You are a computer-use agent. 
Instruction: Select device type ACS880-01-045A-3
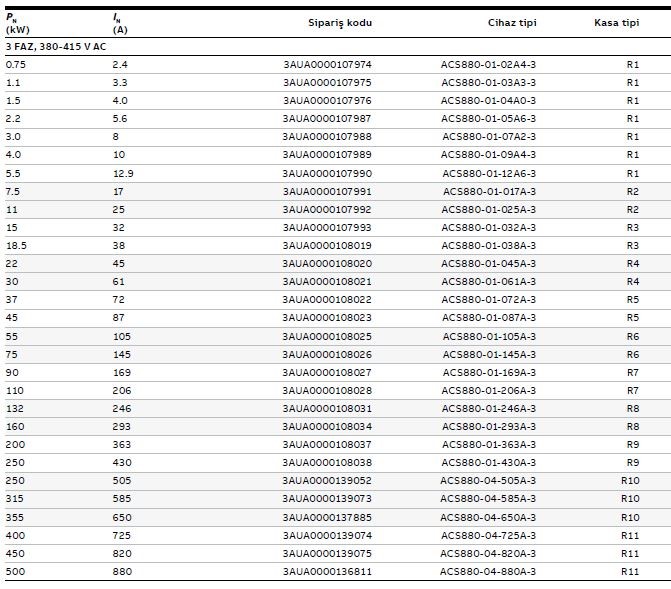pyautogui.click(x=488, y=263)
